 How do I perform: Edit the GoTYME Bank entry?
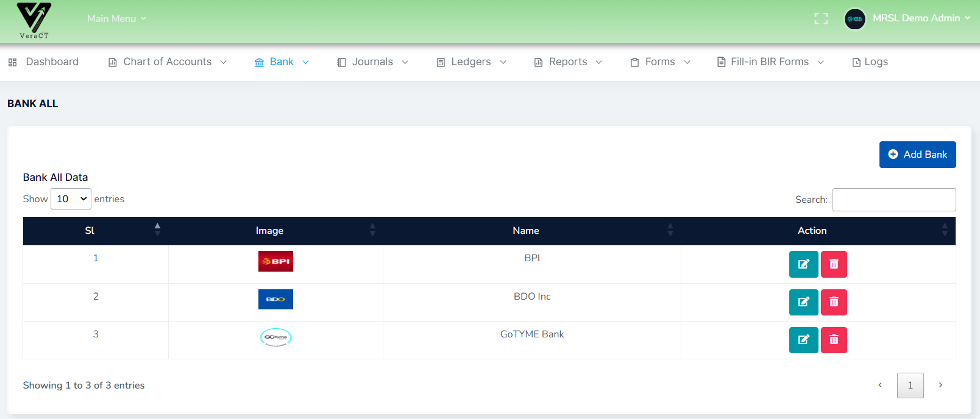(803, 340)
